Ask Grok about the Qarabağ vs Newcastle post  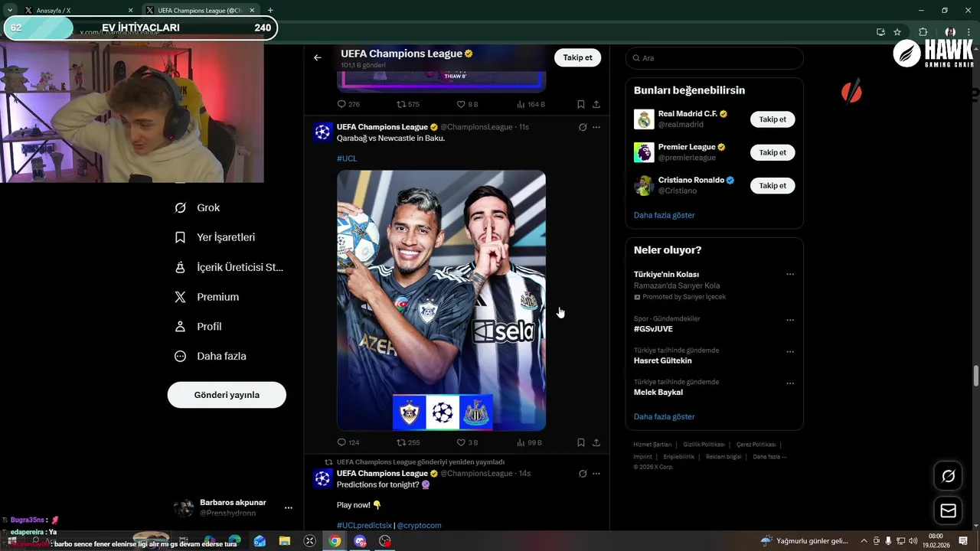point(582,127)
